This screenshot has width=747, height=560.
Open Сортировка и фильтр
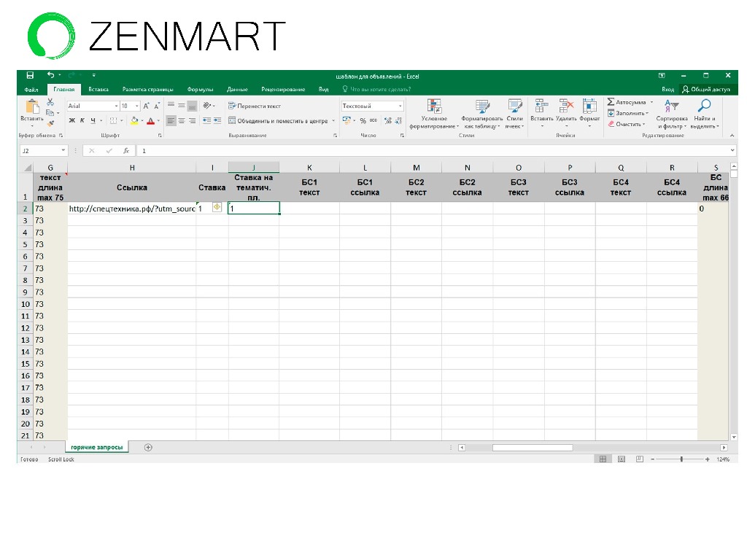[672, 114]
